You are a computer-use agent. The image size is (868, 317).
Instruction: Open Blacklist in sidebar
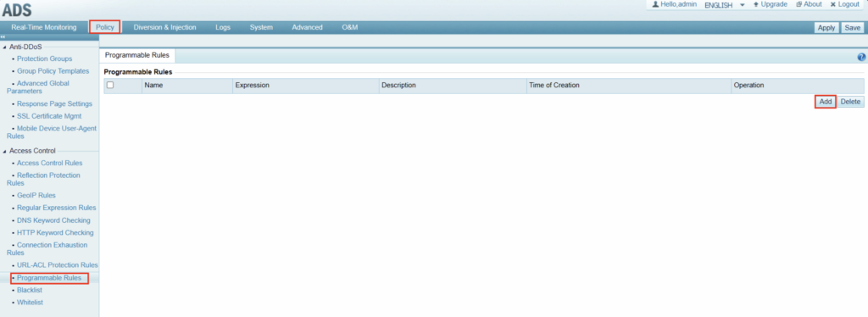30,290
